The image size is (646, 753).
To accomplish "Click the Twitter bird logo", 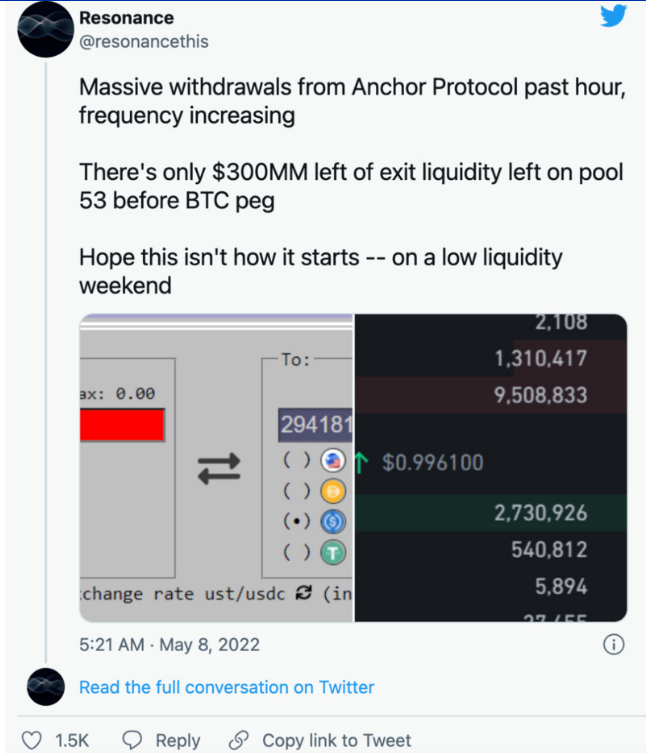I will coord(613,16).
